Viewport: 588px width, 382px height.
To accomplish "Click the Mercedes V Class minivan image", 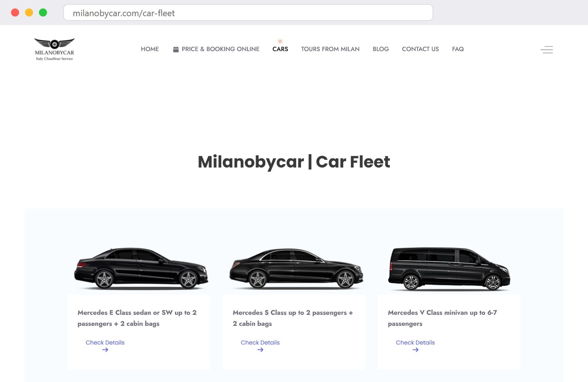I will (x=449, y=268).
